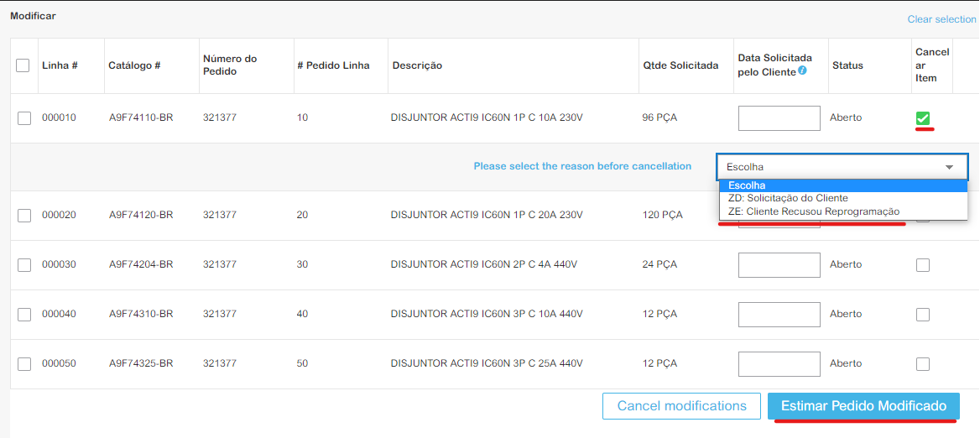Click the Descrição column header
The image size is (980, 438).
pos(417,65)
